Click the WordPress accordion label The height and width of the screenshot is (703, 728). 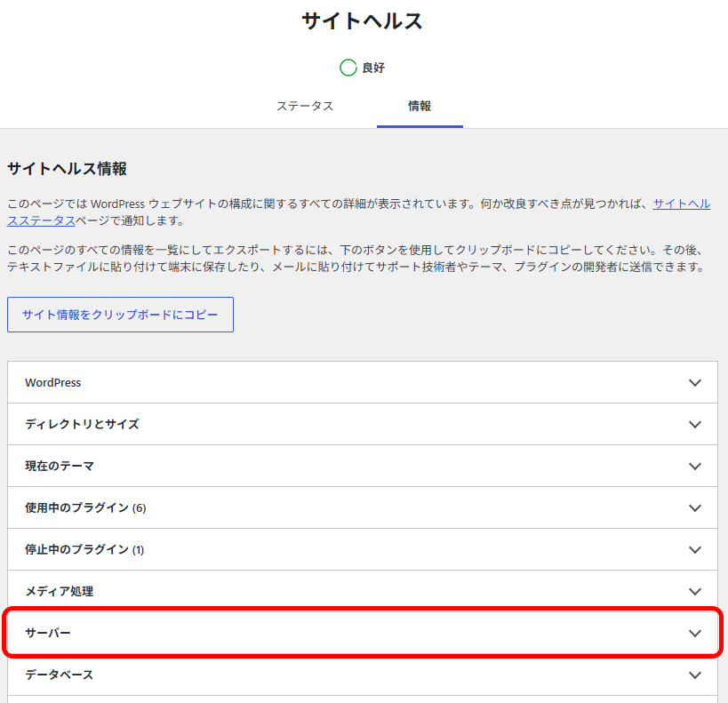pyautogui.click(x=53, y=383)
